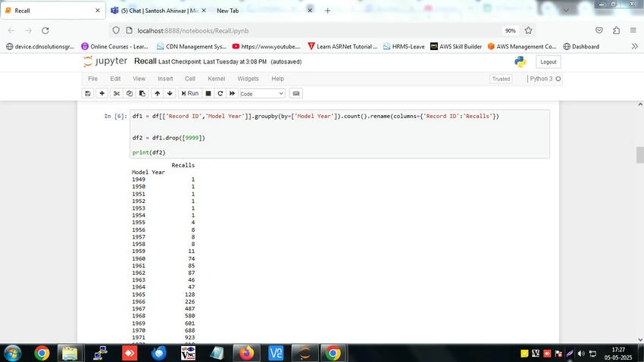Click the Jupyter logo
644x362 pixels.
click(x=105, y=61)
